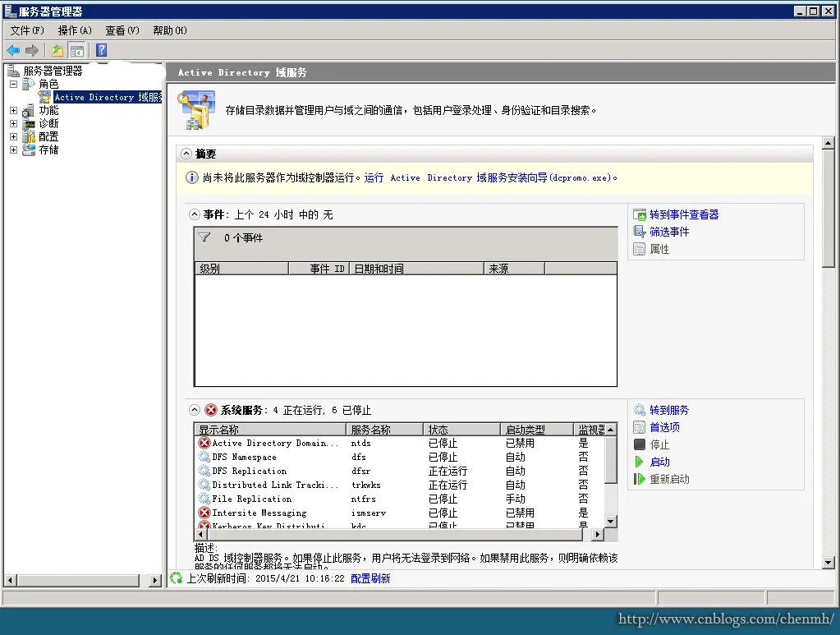Open the 查看(V) menu
The image size is (840, 635).
click(122, 30)
